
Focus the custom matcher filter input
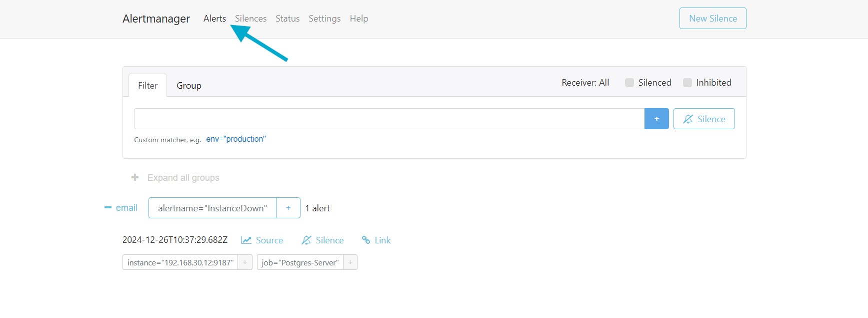pyautogui.click(x=388, y=119)
